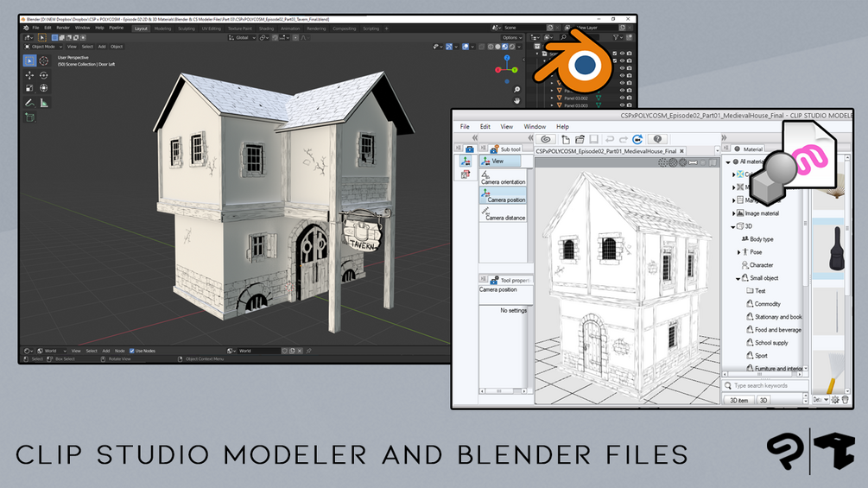The width and height of the screenshot is (868, 488).
Task: Click the Type search keywords field
Action: point(766,385)
